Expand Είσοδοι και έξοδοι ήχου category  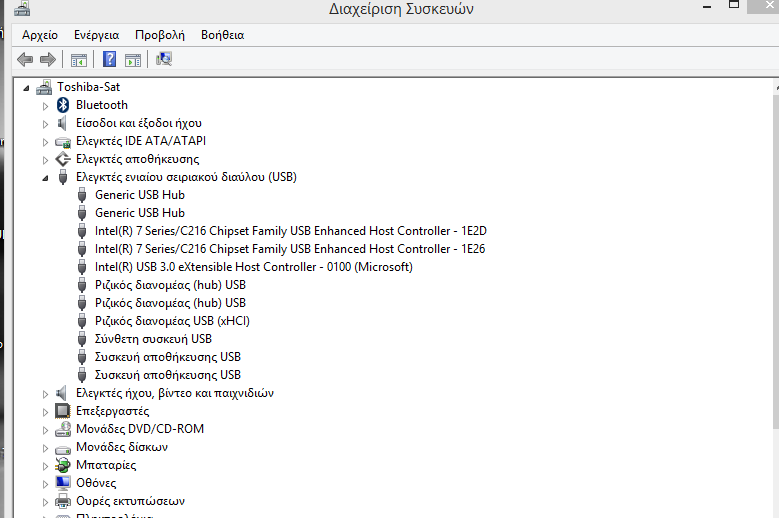[45, 124]
